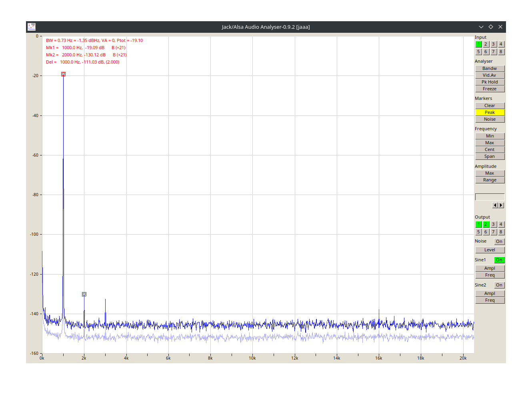Click the Bandw analyser button
This screenshot has height=394, width=532.
click(490, 68)
